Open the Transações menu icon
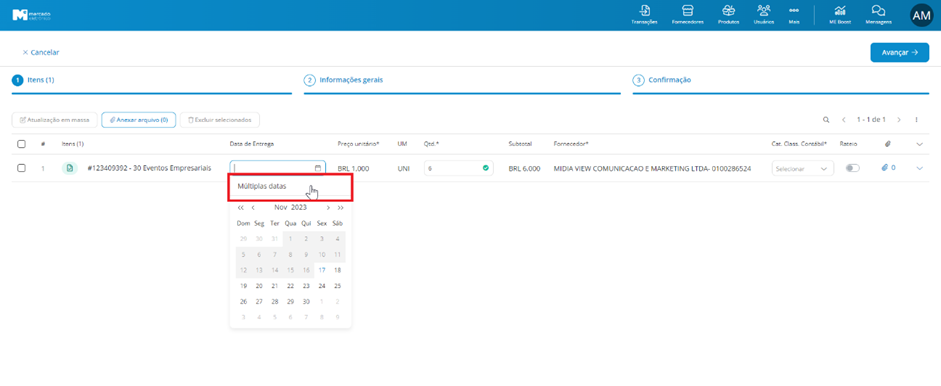This screenshot has width=941, height=386. coord(645,11)
